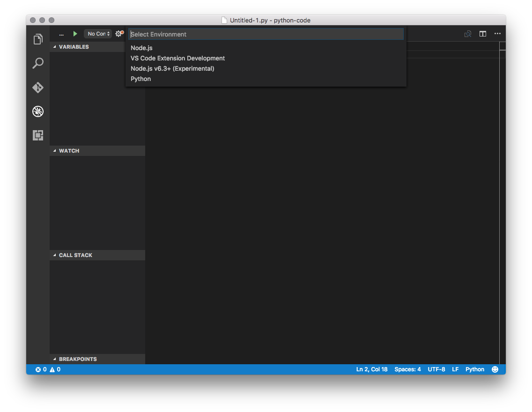Click the Select Environment input field
The image size is (532, 412).
click(266, 34)
